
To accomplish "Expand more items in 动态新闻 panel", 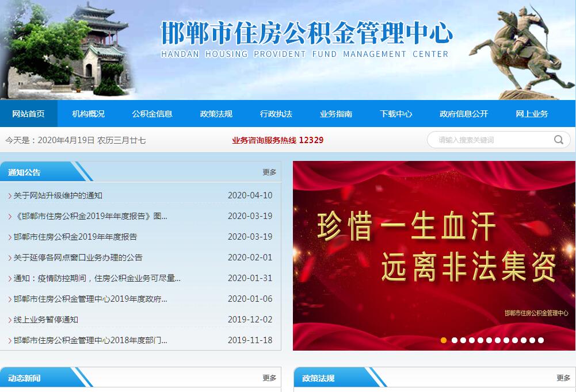I will [269, 378].
